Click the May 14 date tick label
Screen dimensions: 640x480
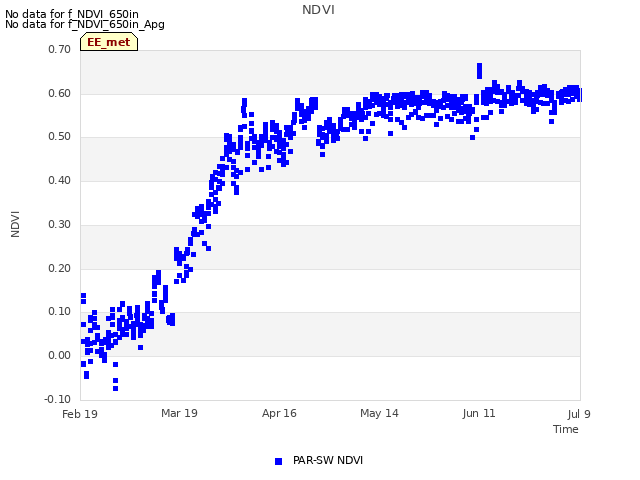pos(379,413)
